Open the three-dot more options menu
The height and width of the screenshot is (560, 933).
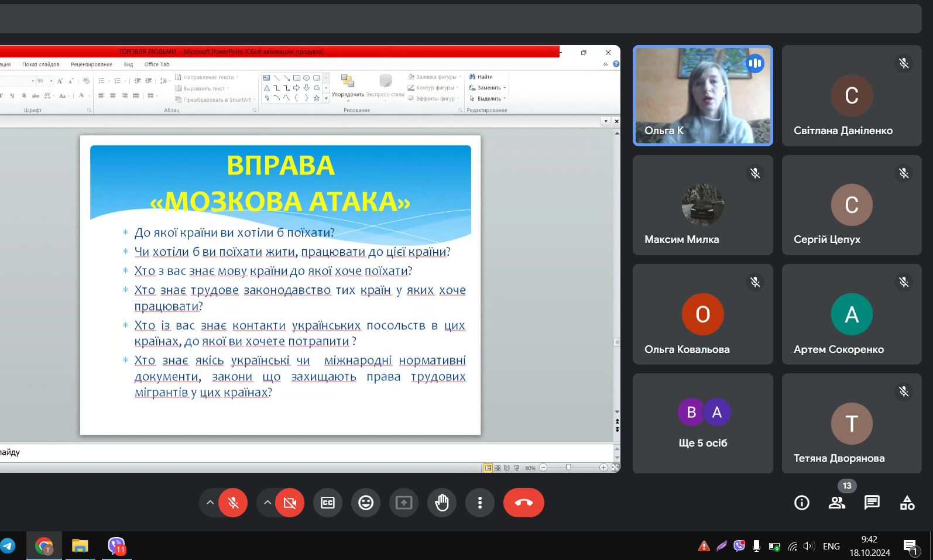pyautogui.click(x=480, y=503)
